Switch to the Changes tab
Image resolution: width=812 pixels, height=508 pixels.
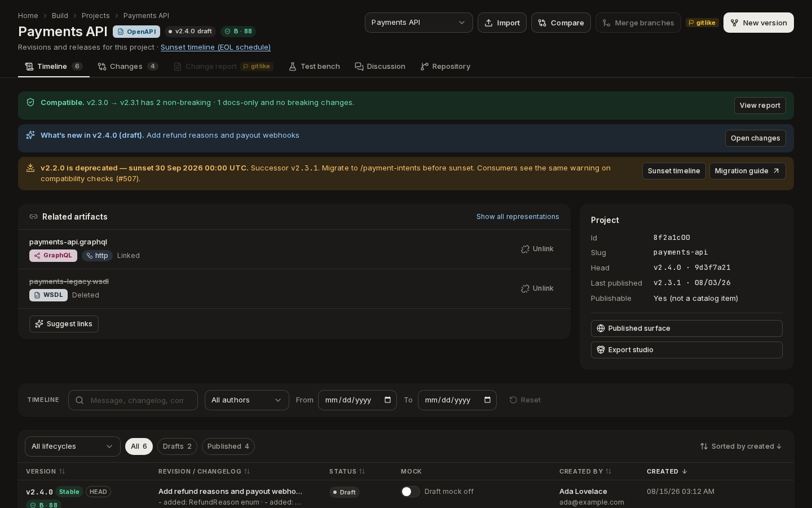127,67
